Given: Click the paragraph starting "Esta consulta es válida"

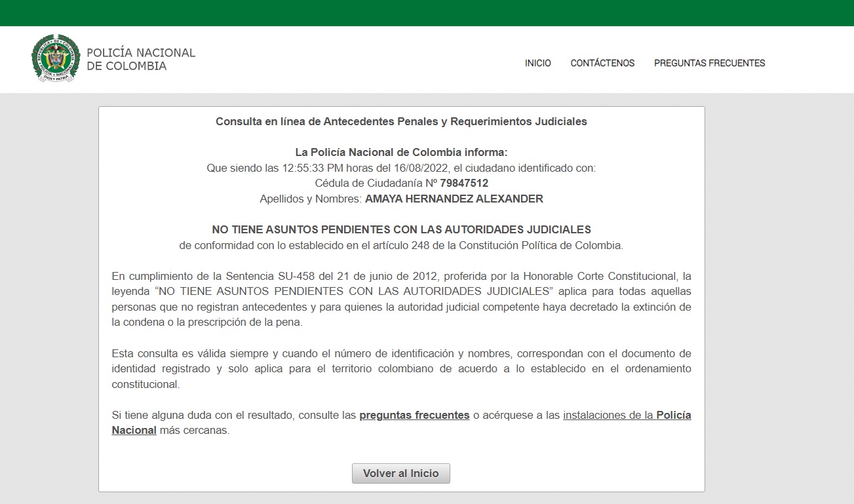Looking at the screenshot, I should pyautogui.click(x=401, y=369).
